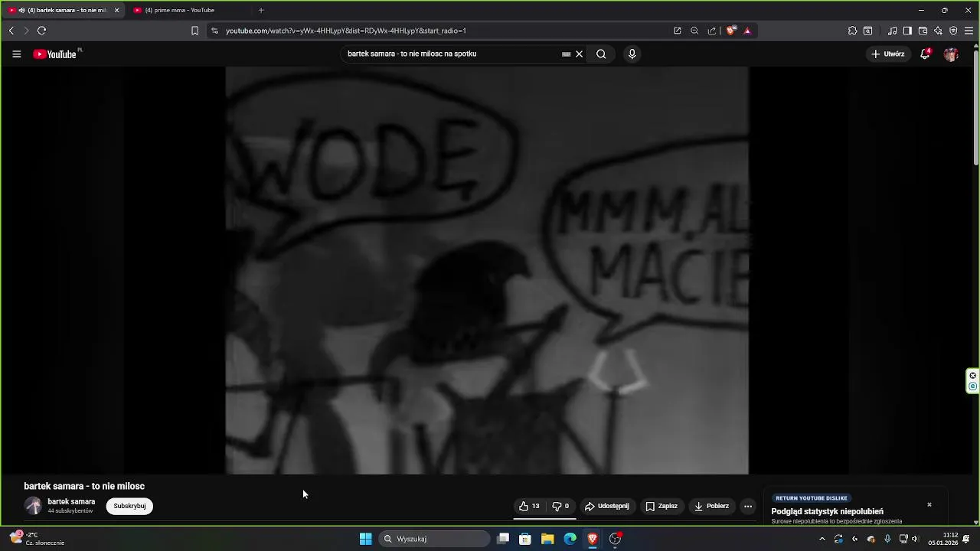Save video with Zapisz button

tap(661, 506)
